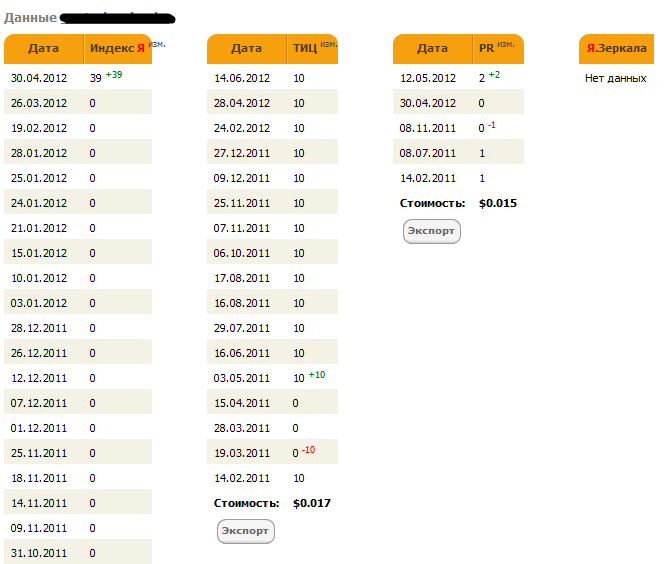Click the red -1 change value

point(492,125)
